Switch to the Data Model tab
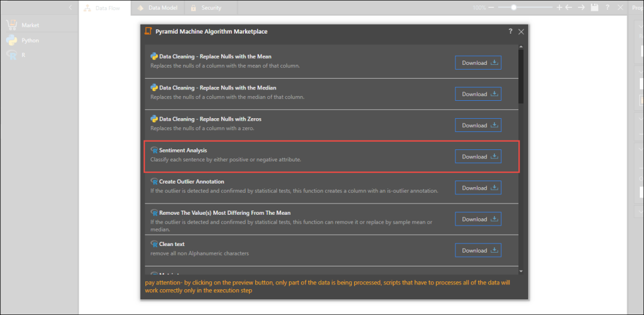 coord(157,8)
